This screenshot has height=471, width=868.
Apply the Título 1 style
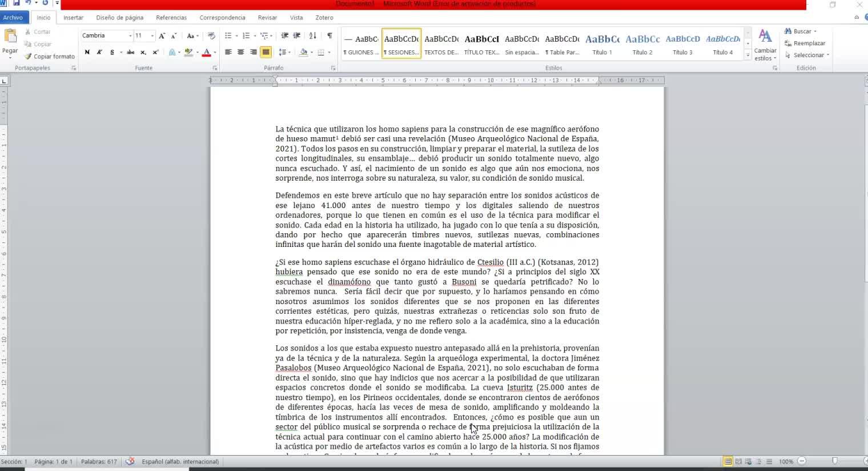coord(602,43)
